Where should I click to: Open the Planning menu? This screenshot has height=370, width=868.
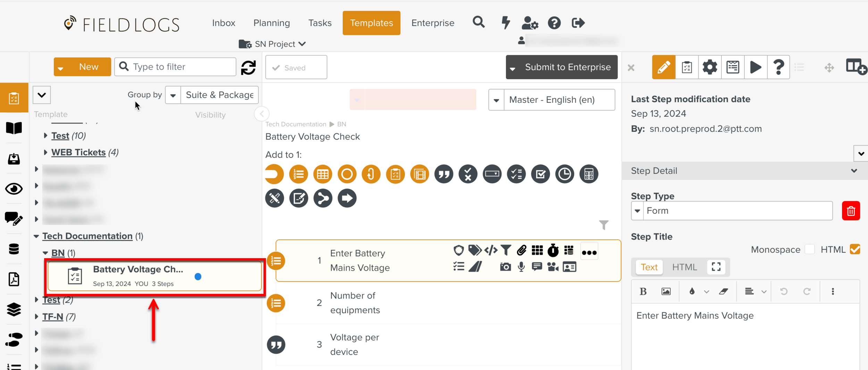pos(272,23)
